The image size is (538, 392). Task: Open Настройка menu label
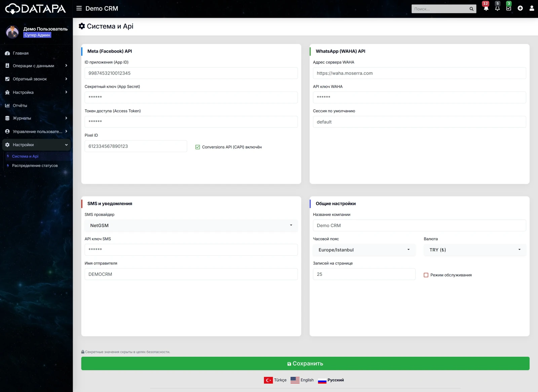(23, 92)
